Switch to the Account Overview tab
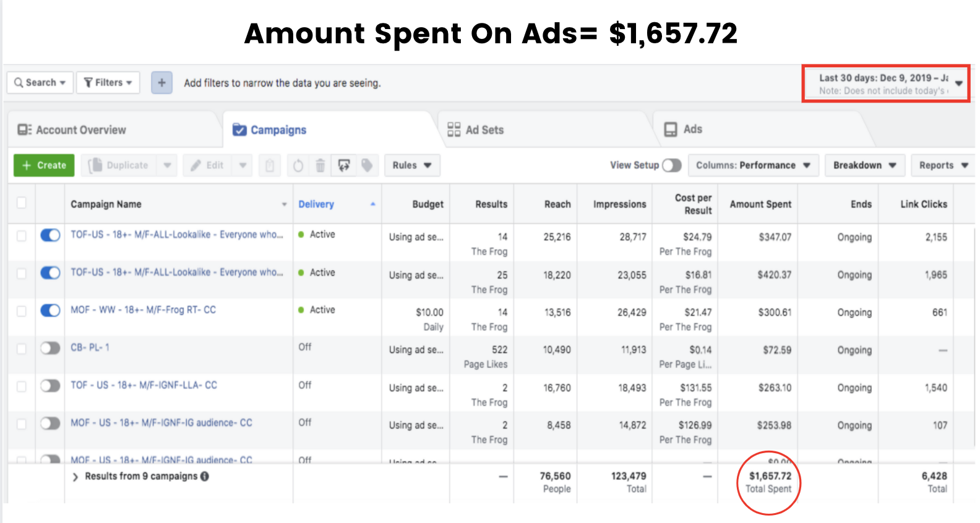980x523 pixels. (x=80, y=130)
